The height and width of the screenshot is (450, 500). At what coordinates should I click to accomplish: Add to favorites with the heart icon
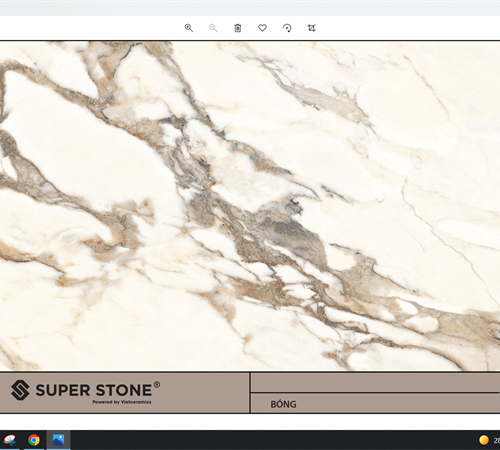click(x=262, y=28)
